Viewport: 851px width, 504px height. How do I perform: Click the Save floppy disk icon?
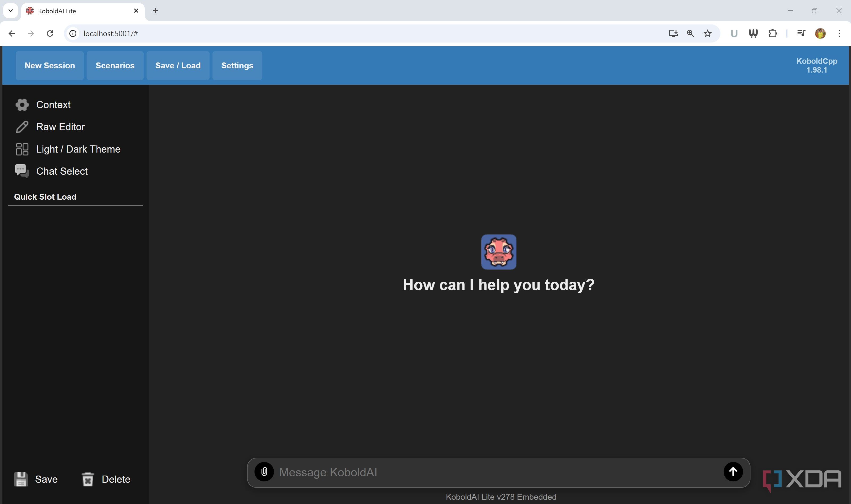21,479
